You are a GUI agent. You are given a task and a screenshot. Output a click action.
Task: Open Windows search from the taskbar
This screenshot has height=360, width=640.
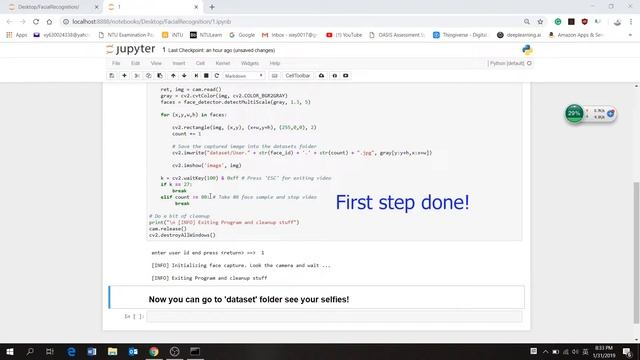[30, 351]
